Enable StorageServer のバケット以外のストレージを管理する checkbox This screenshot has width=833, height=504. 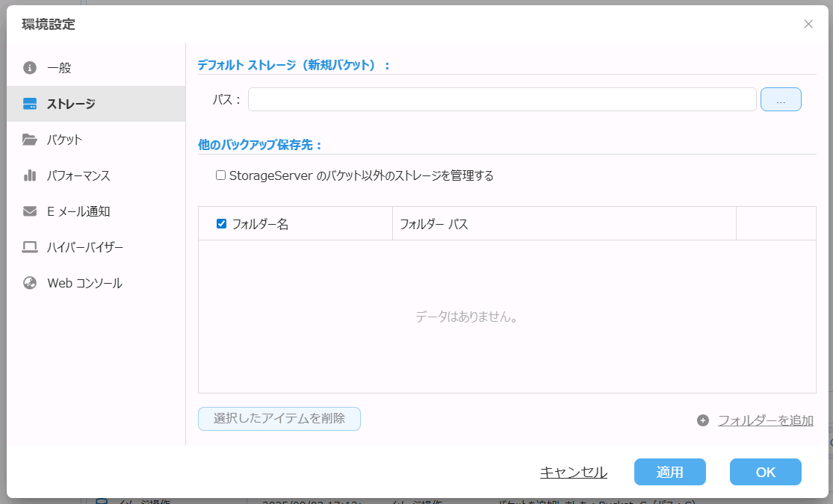point(220,175)
